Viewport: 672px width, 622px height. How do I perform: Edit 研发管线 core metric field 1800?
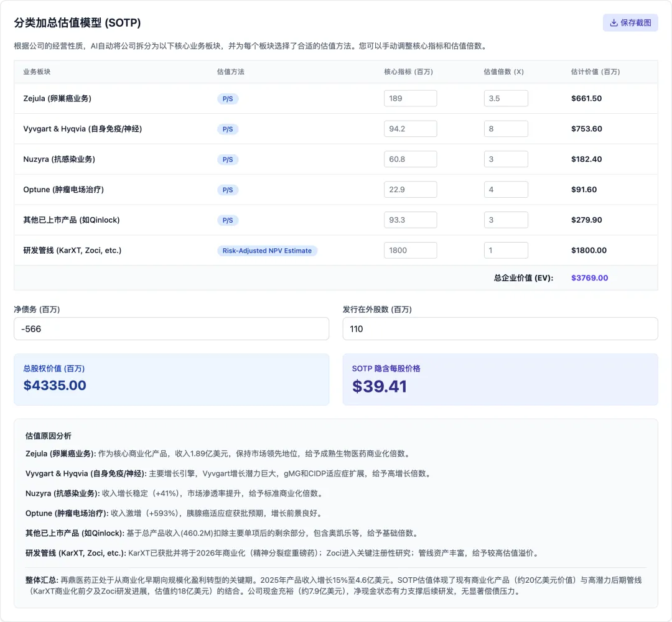click(x=410, y=250)
